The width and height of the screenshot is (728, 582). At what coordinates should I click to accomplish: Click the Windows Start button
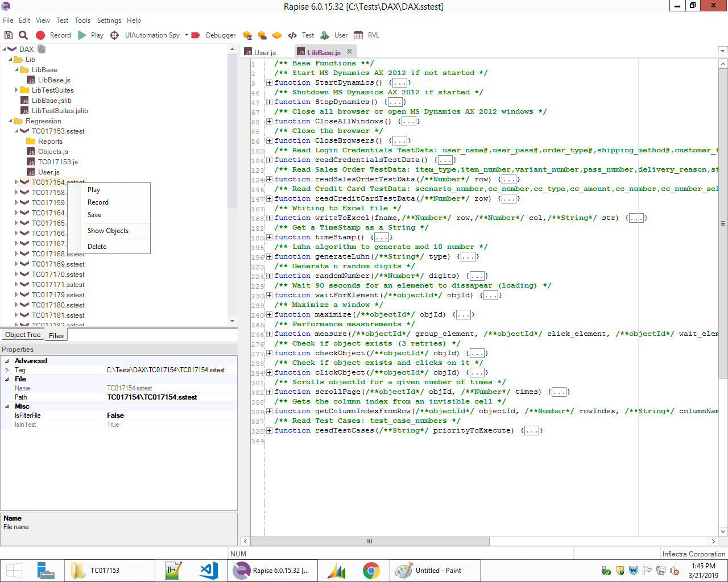coord(14,570)
